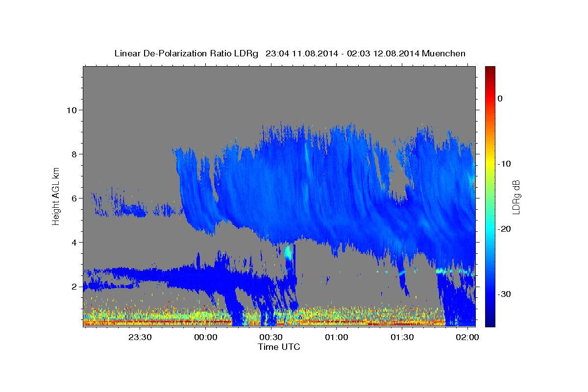588x392 pixels.
Task: Click the height tick label 6
Action: click(x=74, y=198)
